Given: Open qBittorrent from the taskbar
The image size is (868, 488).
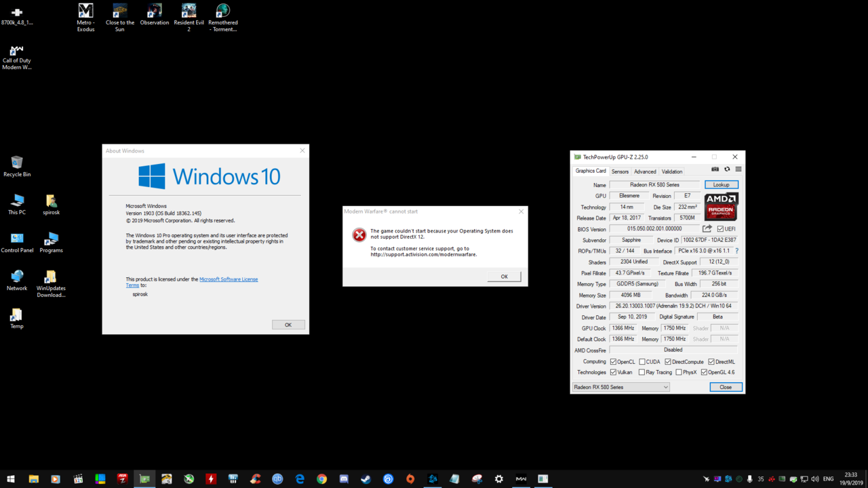Looking at the screenshot, I should (277, 479).
